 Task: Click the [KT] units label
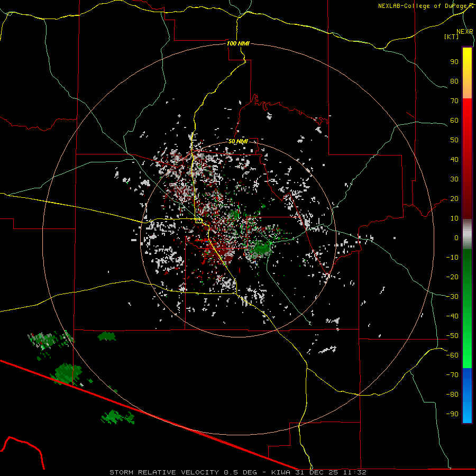(452, 36)
